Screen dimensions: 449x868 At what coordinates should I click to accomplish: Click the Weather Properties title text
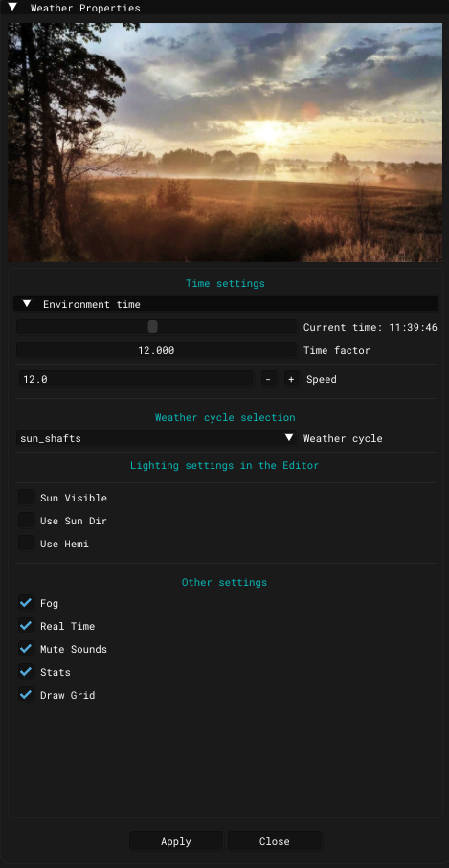point(85,9)
